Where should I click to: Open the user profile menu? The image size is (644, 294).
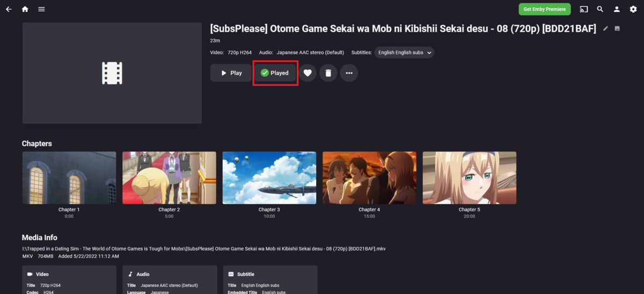coord(617,9)
